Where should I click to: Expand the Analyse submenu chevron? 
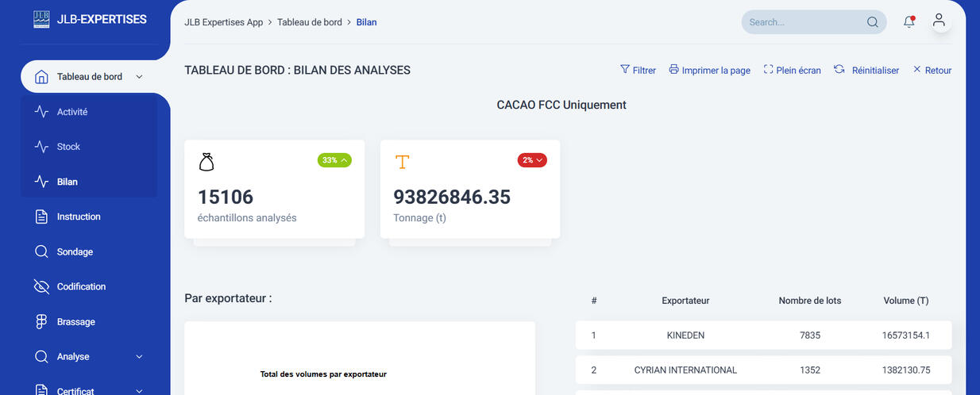coord(140,357)
